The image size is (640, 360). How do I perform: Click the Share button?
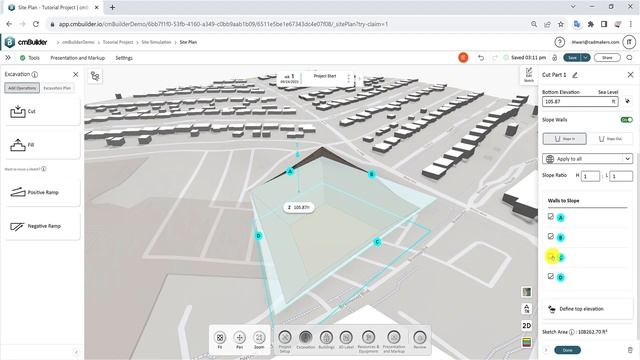pyautogui.click(x=607, y=58)
